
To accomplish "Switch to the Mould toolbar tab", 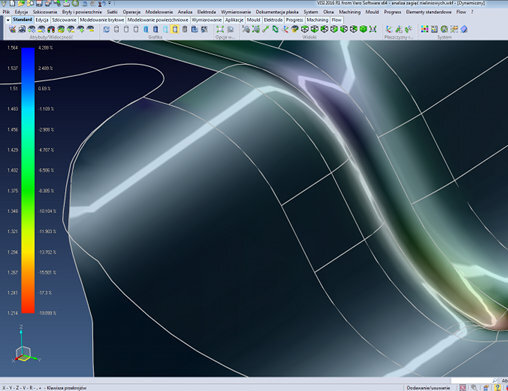I will pyautogui.click(x=253, y=20).
